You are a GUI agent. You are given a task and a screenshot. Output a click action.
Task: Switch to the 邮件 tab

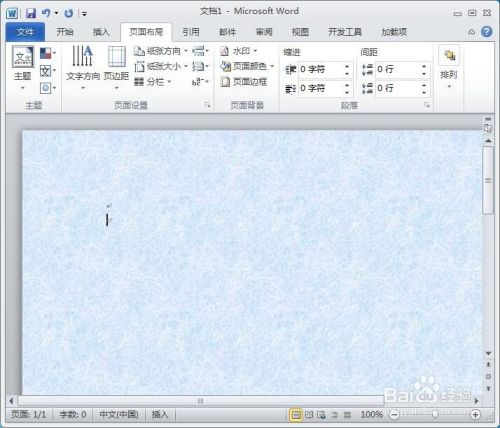(x=228, y=32)
